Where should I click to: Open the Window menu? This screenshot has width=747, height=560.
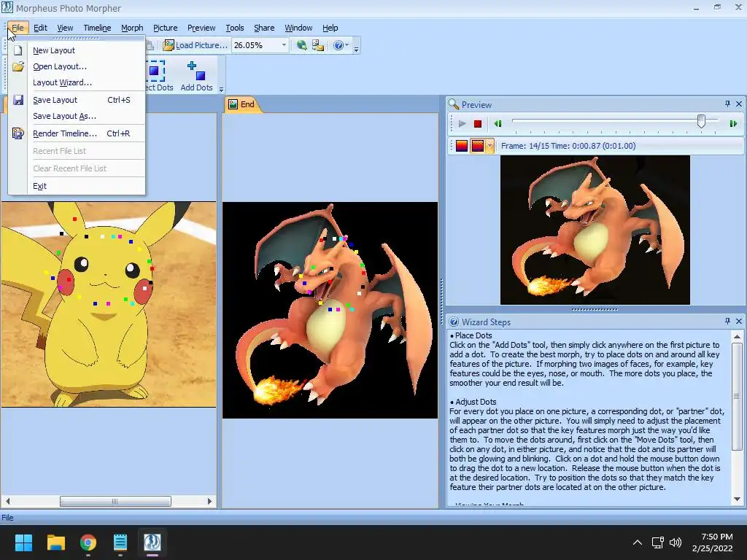point(298,28)
